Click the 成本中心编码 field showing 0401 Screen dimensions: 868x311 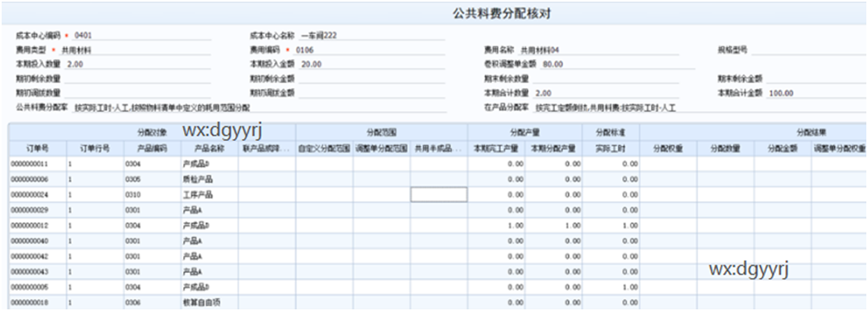tap(141, 36)
